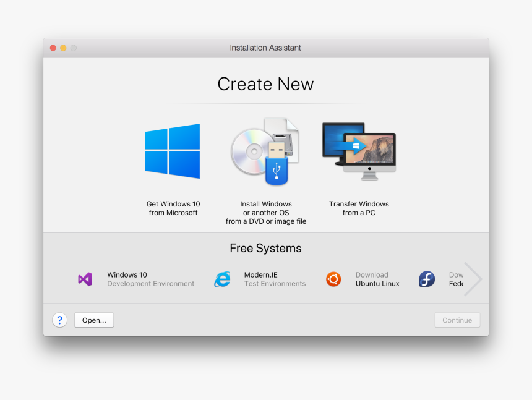
Task: Select the Visual Studio development environment icon
Action: pyautogui.click(x=85, y=279)
